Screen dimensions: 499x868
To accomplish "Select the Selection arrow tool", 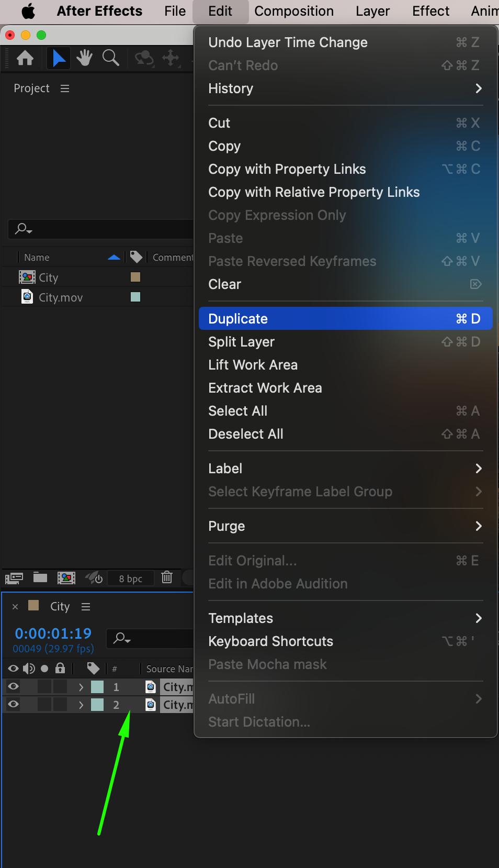I will tap(59, 58).
